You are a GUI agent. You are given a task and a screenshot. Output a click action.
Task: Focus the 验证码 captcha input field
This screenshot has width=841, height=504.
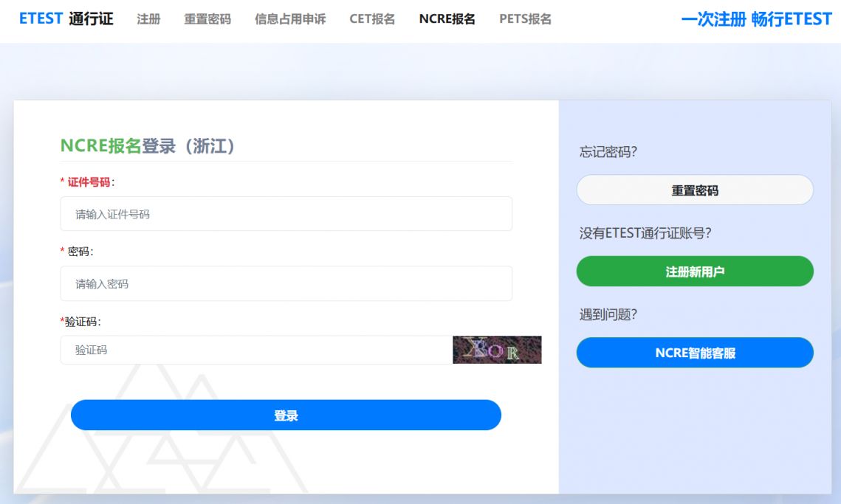point(255,350)
